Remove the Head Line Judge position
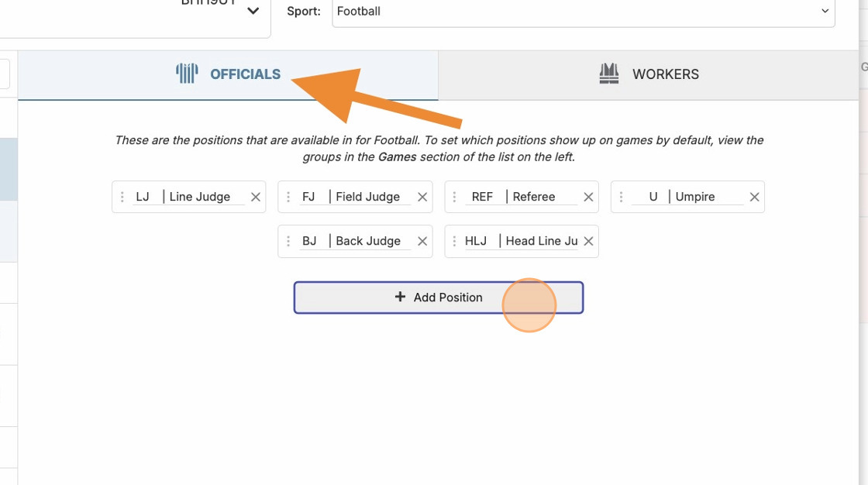The height and width of the screenshot is (485, 868). tap(588, 241)
